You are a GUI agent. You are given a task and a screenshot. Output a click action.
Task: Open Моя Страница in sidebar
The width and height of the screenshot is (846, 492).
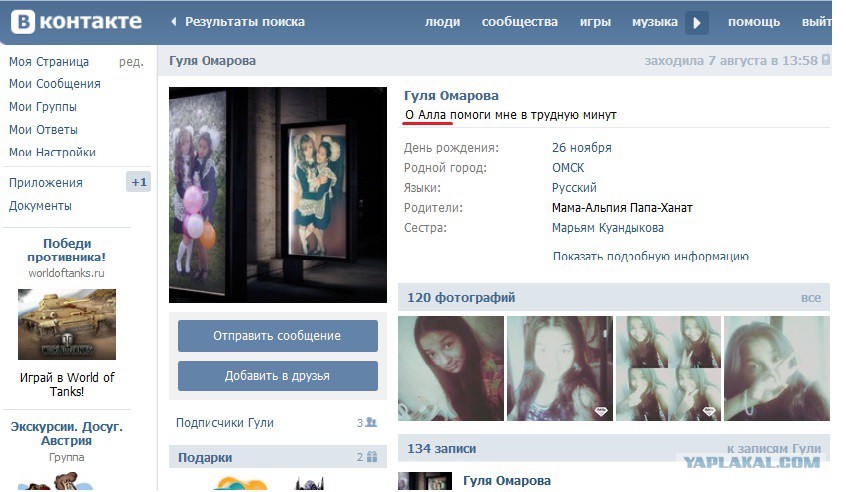49,62
